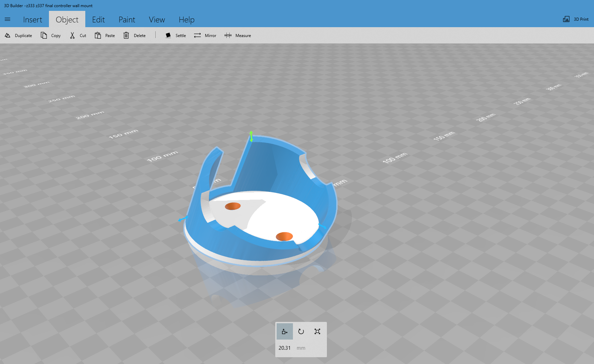Mirror the selected object
Viewport: 594px width, 364px height.
click(205, 36)
